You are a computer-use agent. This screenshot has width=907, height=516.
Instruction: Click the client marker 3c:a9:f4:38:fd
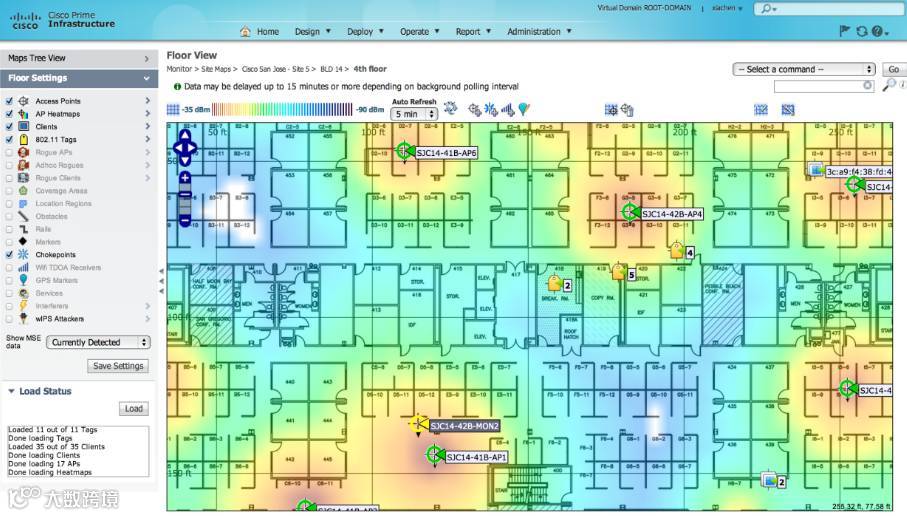[816, 169]
